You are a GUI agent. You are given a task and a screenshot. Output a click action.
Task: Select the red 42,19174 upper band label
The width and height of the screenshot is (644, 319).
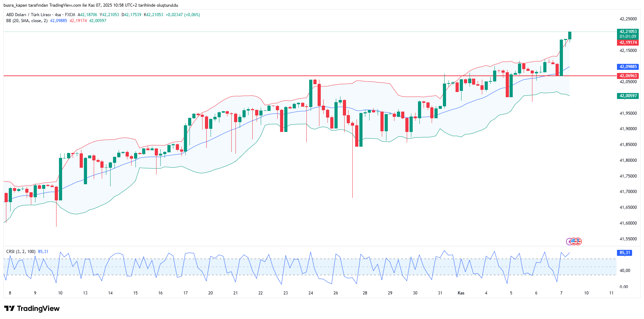628,42
